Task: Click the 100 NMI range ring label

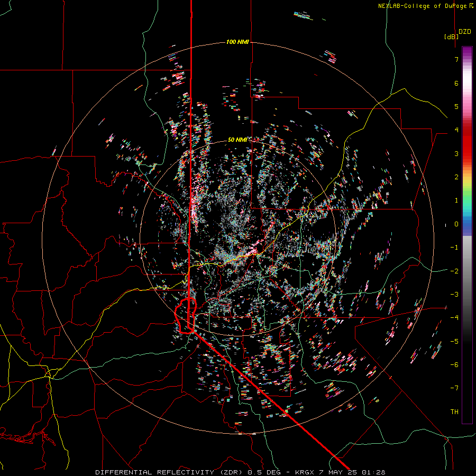Action: 237,42
